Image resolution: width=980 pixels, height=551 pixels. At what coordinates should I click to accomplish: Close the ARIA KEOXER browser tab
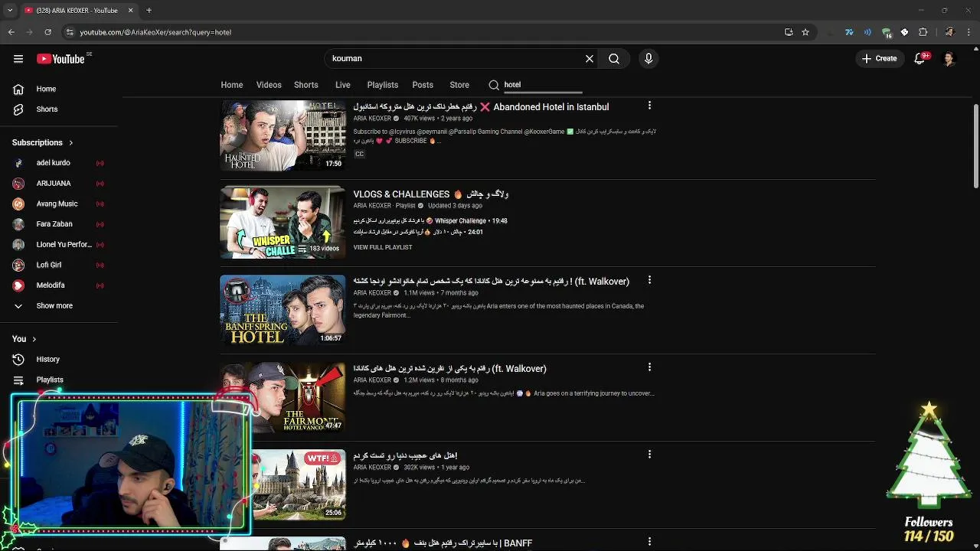[x=130, y=11]
